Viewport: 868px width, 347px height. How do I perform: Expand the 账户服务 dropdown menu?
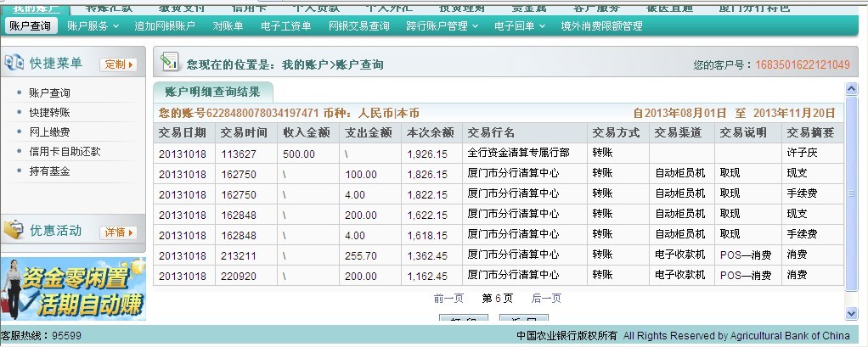point(93,26)
